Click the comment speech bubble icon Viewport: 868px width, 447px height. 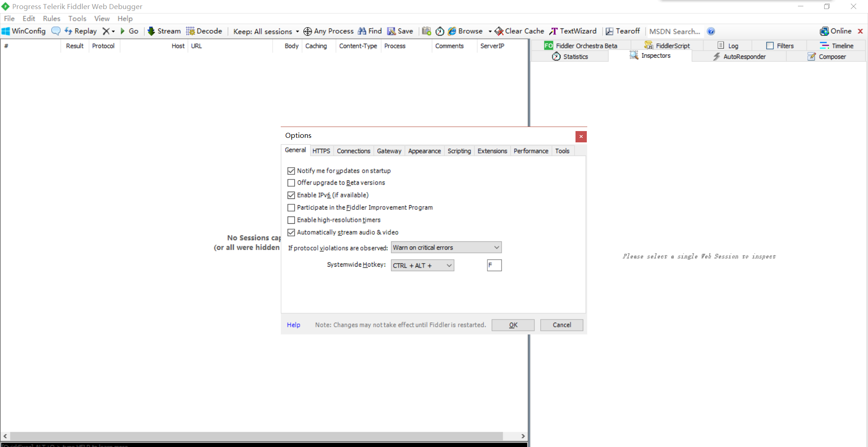point(56,31)
